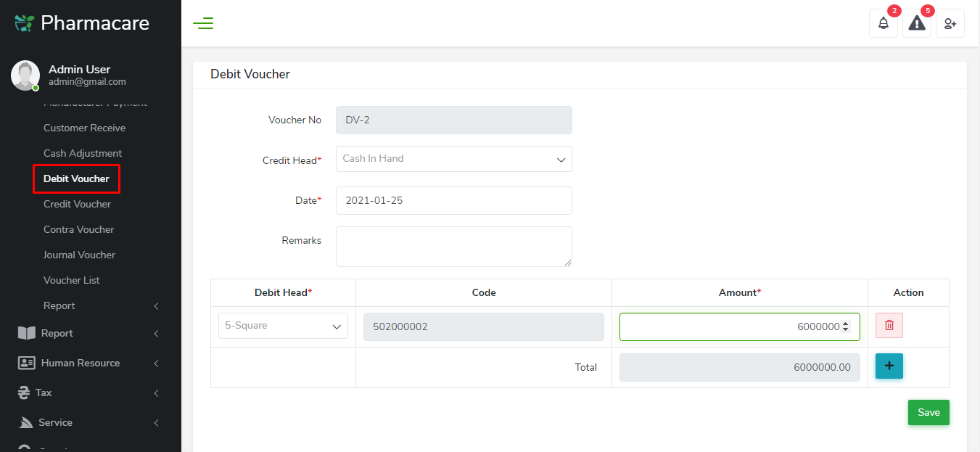Add a new row with plus button
The image size is (980, 452).
[x=889, y=366]
